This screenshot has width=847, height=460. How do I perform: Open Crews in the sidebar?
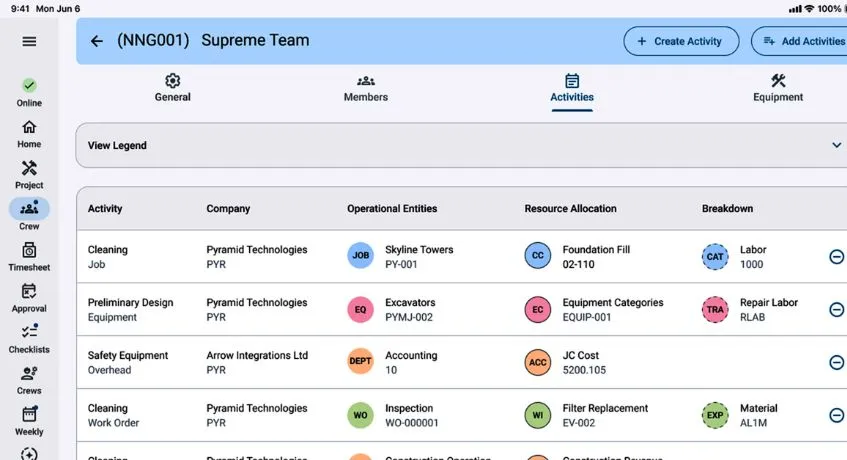coord(29,380)
